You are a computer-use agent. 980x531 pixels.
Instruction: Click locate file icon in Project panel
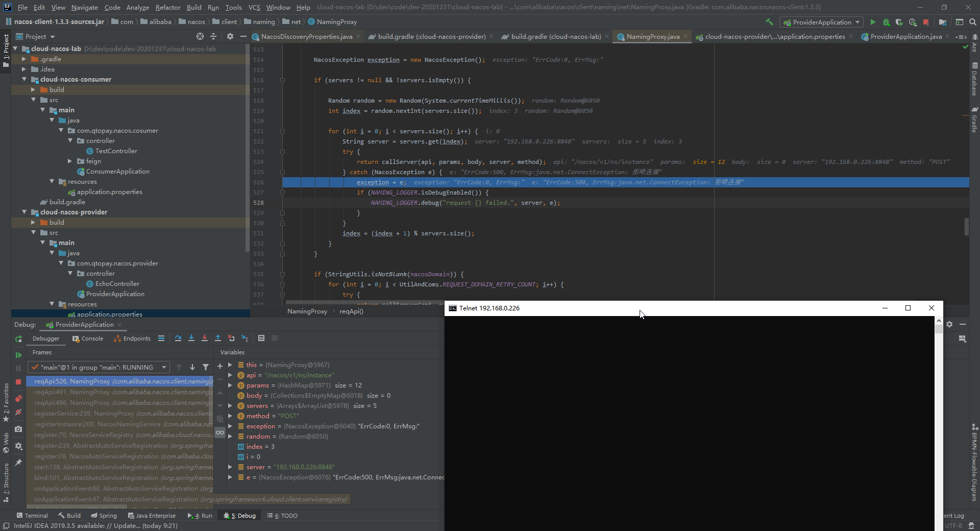coord(200,36)
